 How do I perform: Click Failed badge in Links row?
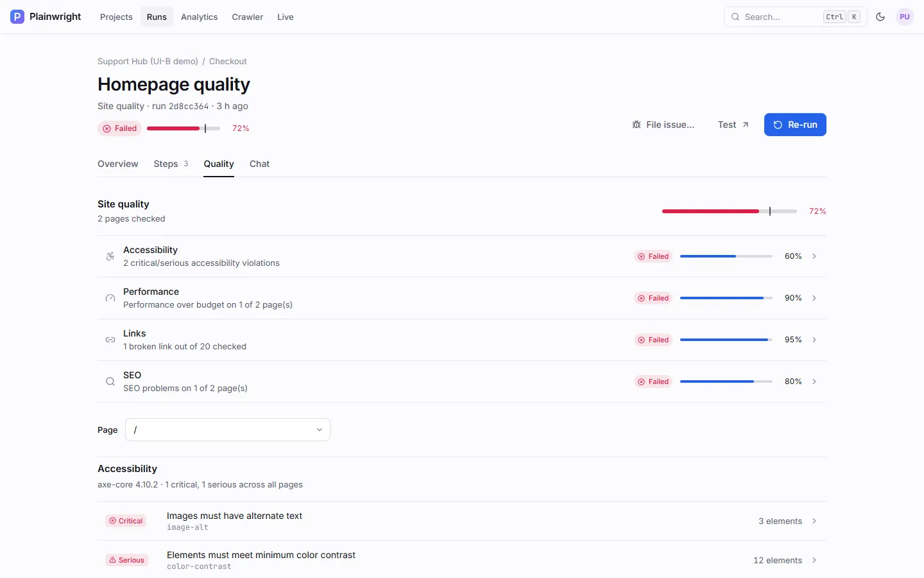coord(653,340)
